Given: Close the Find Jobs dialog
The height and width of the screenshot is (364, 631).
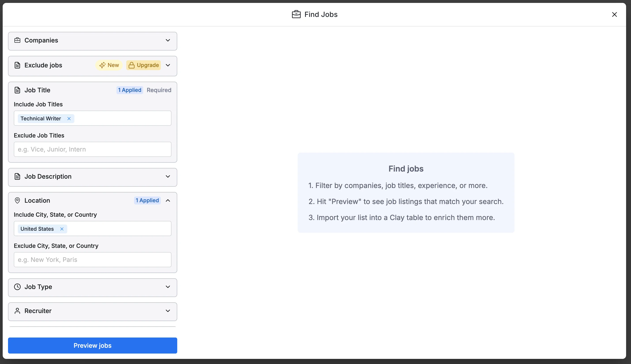Looking at the screenshot, I should 614,14.
